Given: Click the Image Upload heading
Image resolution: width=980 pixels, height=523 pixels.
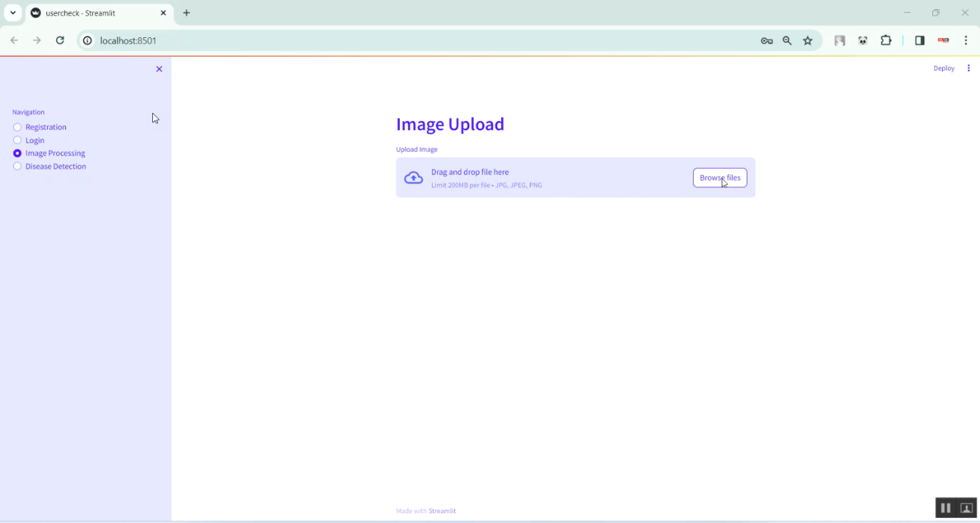Looking at the screenshot, I should 450,124.
